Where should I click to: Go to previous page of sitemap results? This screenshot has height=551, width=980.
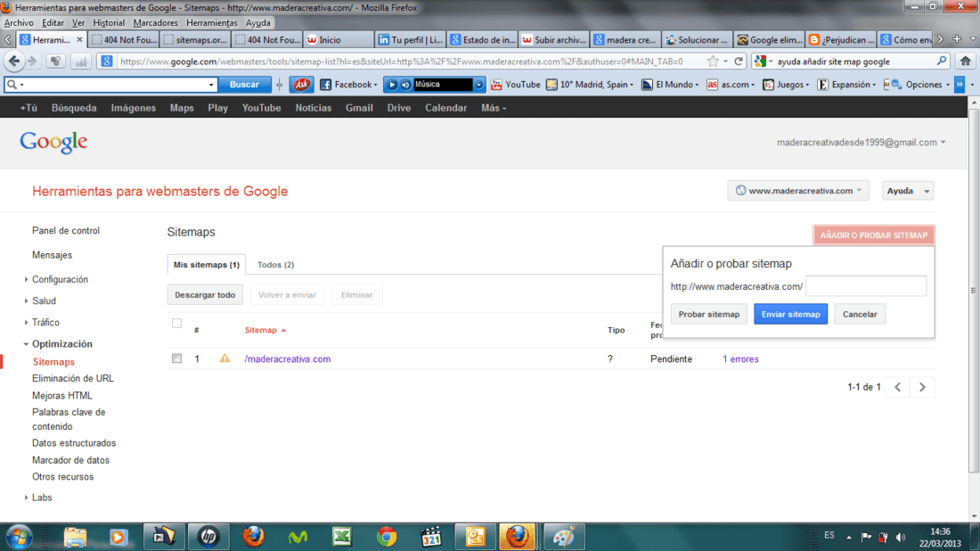pos(897,387)
